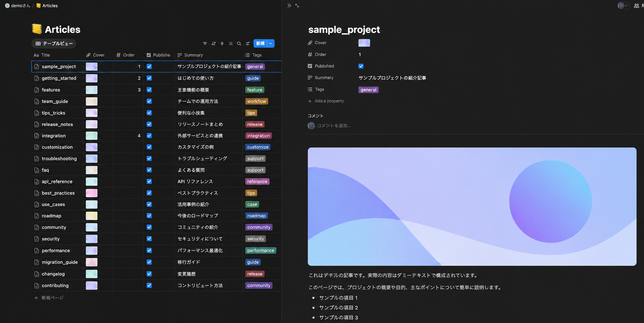The height and width of the screenshot is (323, 644).
Task: Open the Publishe column header menu
Action: [x=159, y=55]
